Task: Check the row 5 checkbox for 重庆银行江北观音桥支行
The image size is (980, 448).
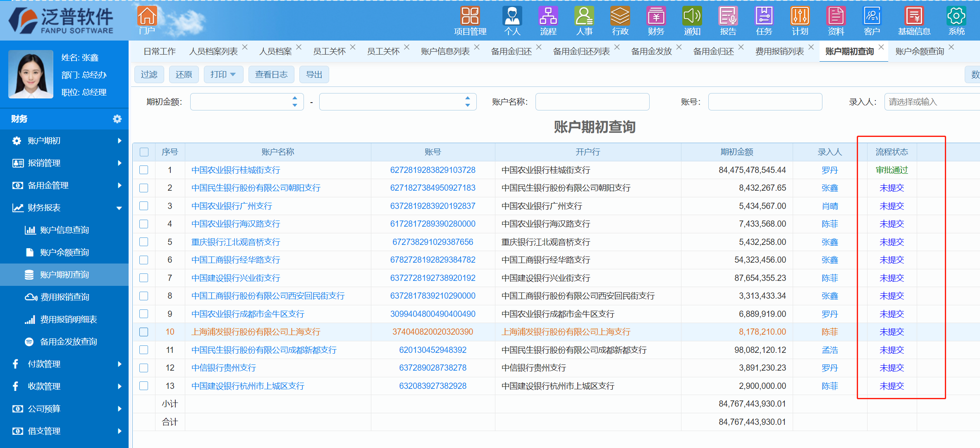Action: [x=144, y=242]
